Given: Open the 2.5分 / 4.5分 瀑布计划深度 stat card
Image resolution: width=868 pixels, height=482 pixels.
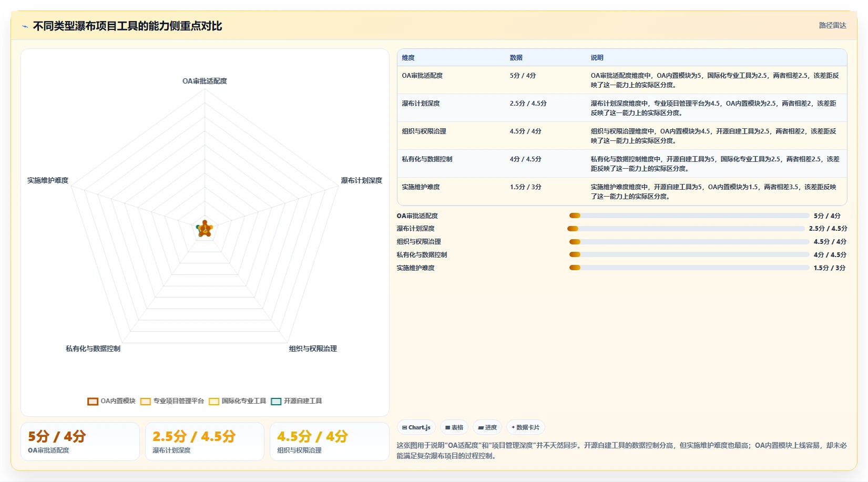Looking at the screenshot, I should click(x=205, y=442).
